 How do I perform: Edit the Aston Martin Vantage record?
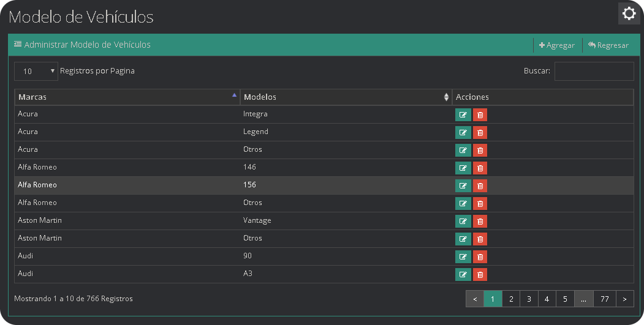tap(463, 222)
